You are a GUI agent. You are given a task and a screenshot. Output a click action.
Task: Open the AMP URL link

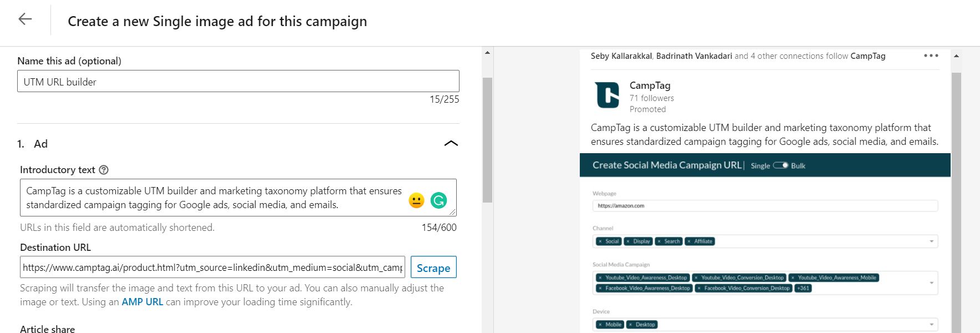(x=142, y=301)
